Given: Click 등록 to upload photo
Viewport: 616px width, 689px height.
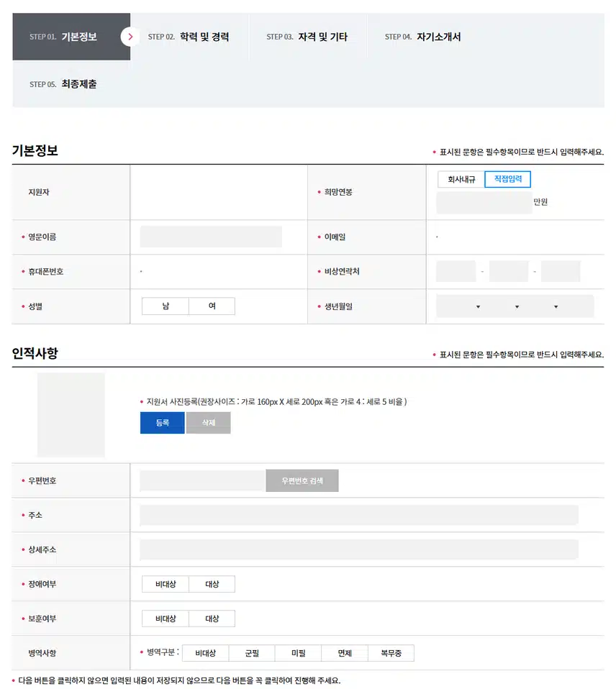Looking at the screenshot, I should [162, 423].
